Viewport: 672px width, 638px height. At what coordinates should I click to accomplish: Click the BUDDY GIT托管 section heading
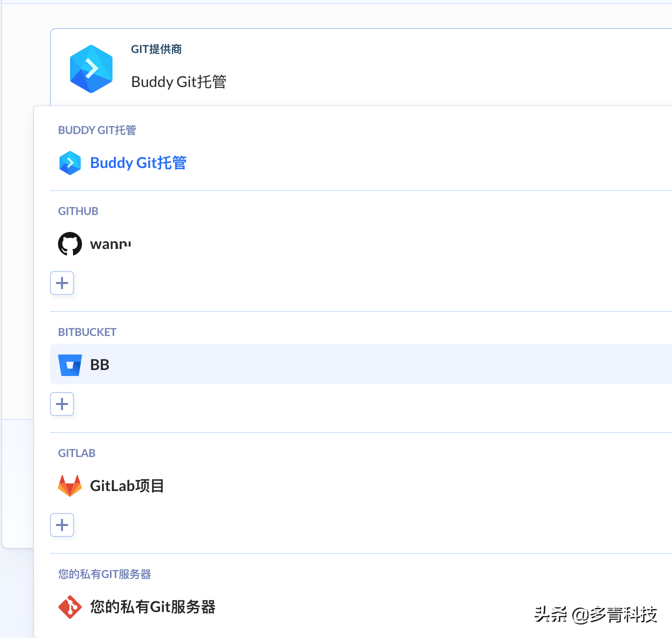tap(97, 130)
